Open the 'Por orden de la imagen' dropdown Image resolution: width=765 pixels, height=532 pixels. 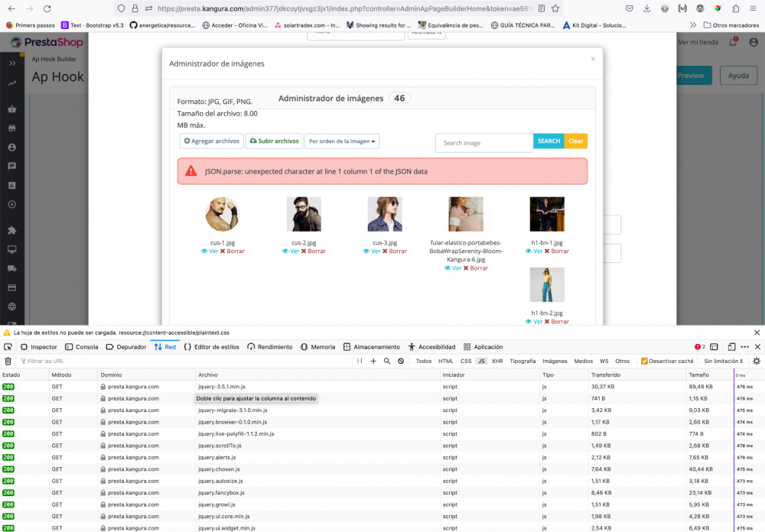point(341,141)
